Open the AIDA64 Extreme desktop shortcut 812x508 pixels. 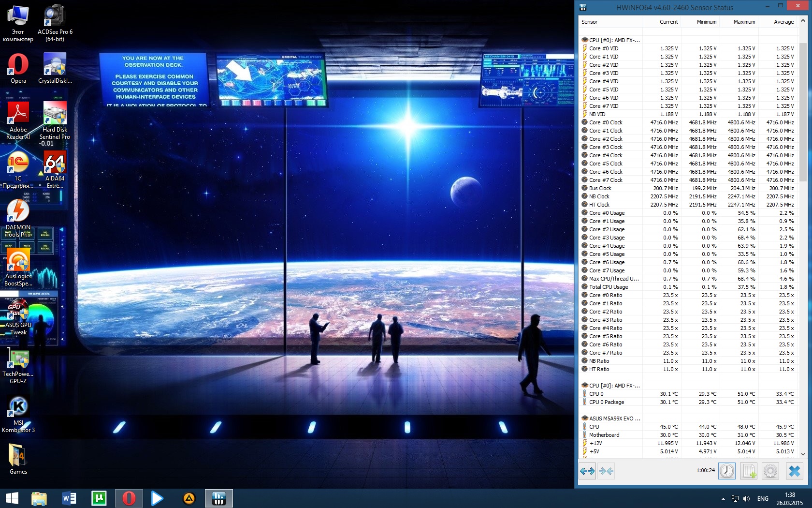coord(55,169)
